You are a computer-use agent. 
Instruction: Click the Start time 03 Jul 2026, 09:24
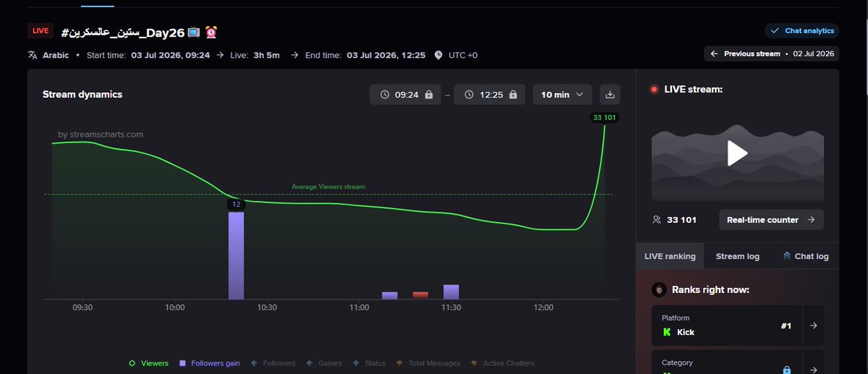tap(148, 55)
